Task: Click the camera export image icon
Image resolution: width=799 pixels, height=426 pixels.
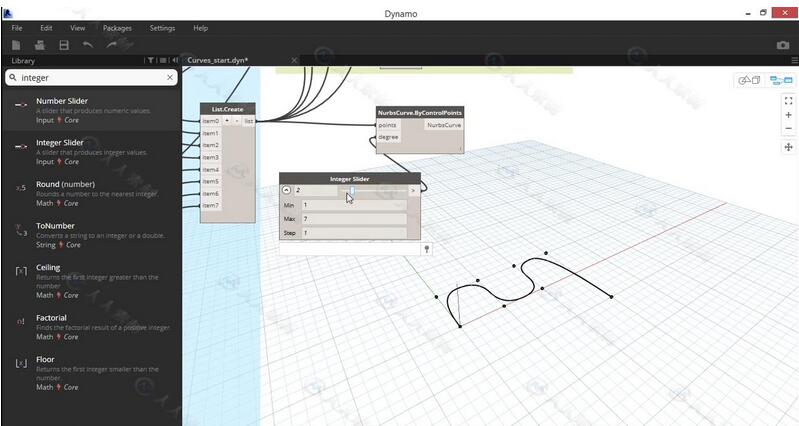Action: point(783,45)
